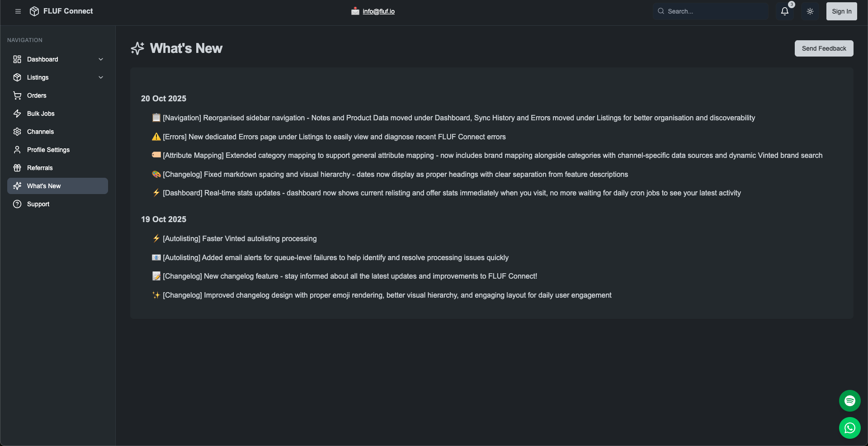Screen dimensions: 868x446
Task: Open Profile Settings in the sidebar
Action: (48, 150)
